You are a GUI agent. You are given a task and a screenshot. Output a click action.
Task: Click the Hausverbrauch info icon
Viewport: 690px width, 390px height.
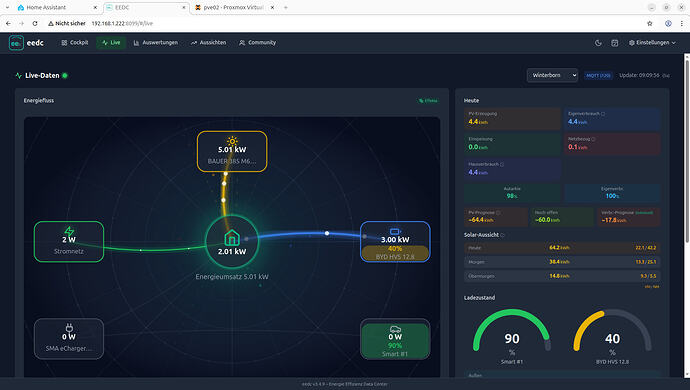[x=502, y=164]
